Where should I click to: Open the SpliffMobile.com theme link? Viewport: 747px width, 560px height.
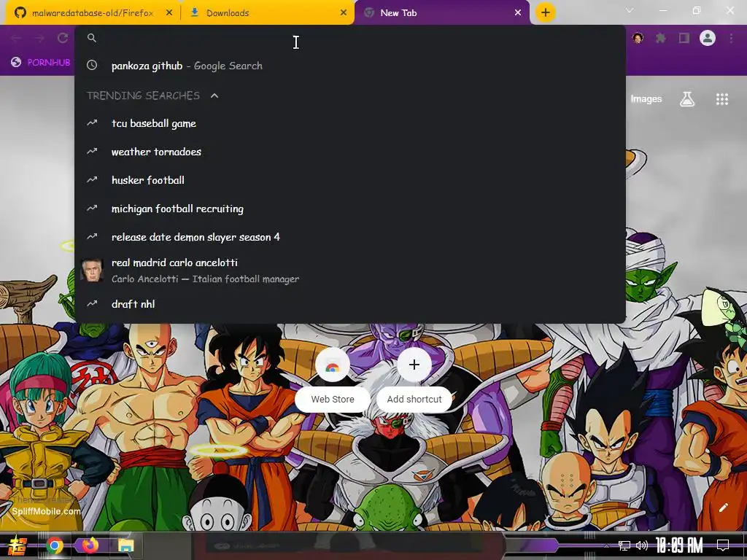click(x=46, y=511)
